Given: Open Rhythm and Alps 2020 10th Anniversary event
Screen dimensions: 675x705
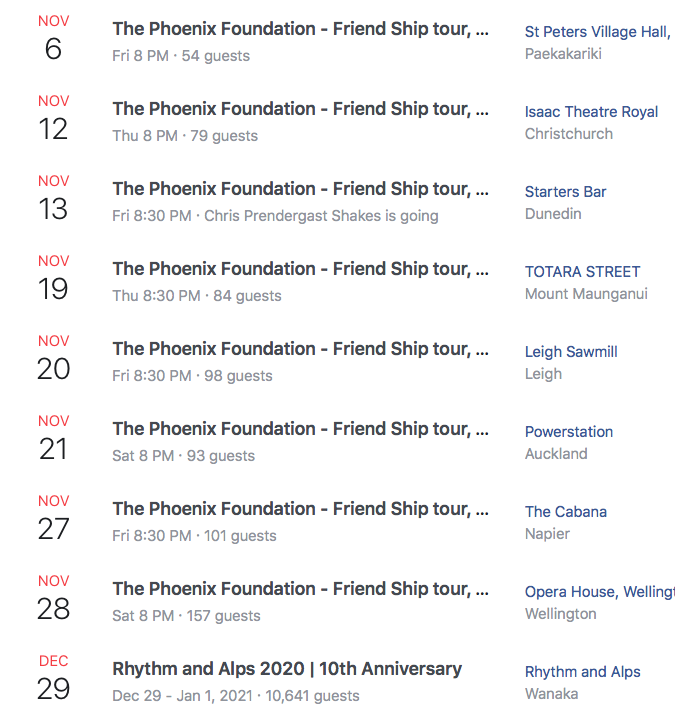Looking at the screenshot, I should [x=287, y=669].
